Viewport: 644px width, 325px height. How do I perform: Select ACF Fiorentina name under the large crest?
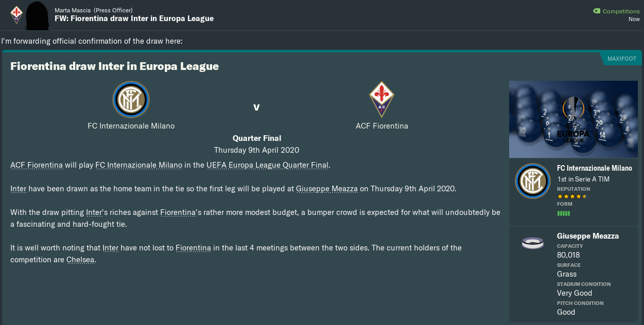tap(381, 125)
